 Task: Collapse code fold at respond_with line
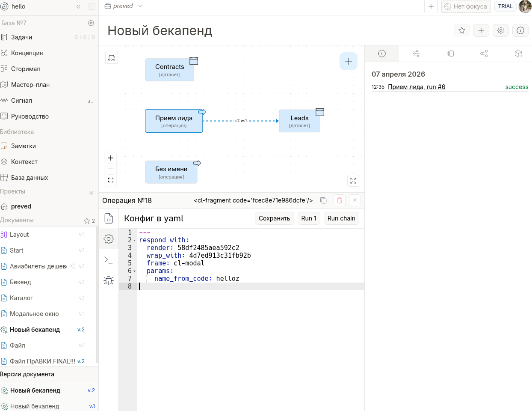(x=134, y=241)
